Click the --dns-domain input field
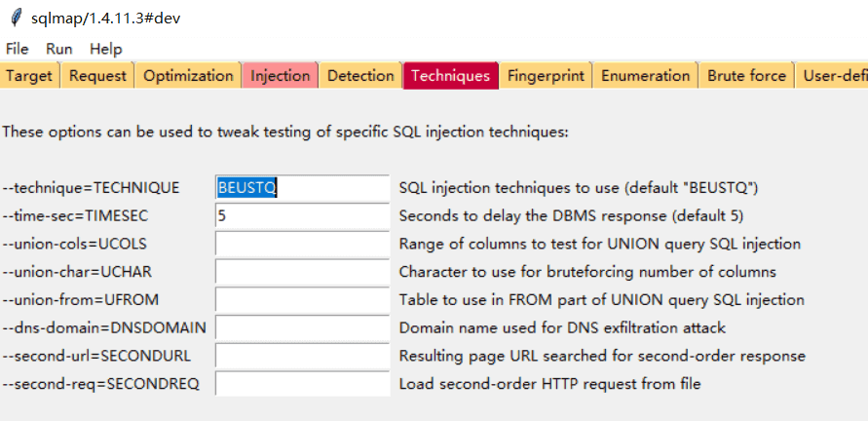The width and height of the screenshot is (868, 421). click(302, 328)
